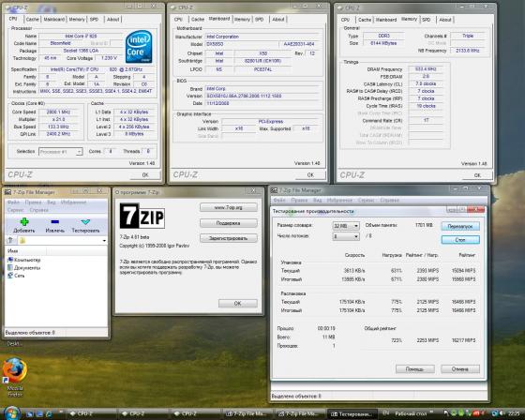Switch to About tab in left CPU-Z window

click(113, 20)
